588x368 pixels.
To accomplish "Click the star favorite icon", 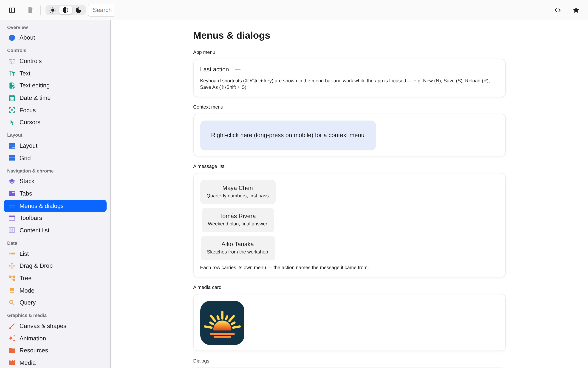I will (576, 10).
